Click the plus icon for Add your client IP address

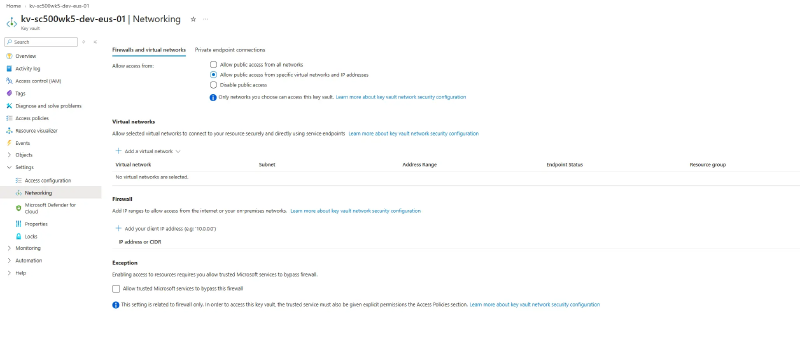[x=118, y=228]
